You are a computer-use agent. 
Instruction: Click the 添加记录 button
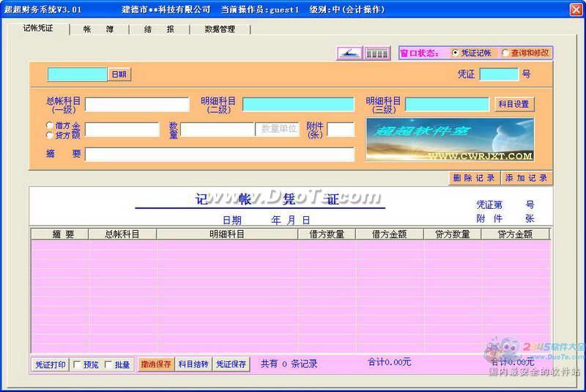coord(526,178)
